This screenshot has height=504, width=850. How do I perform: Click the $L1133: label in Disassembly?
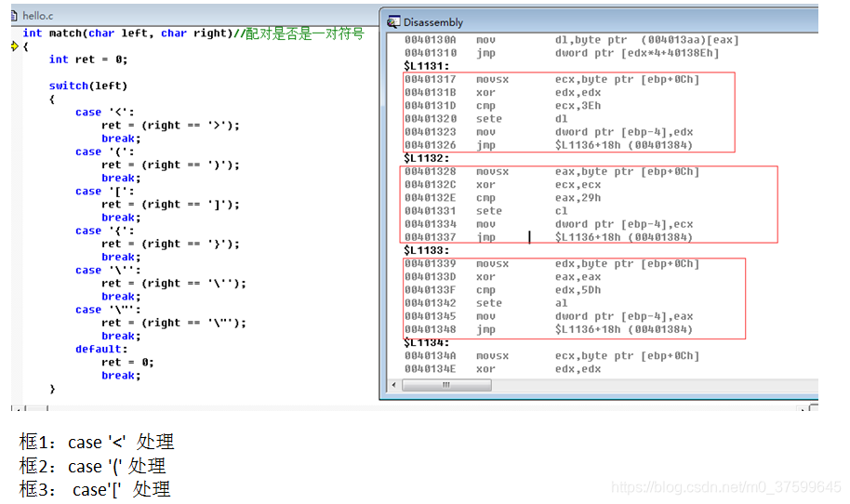pyautogui.click(x=426, y=250)
